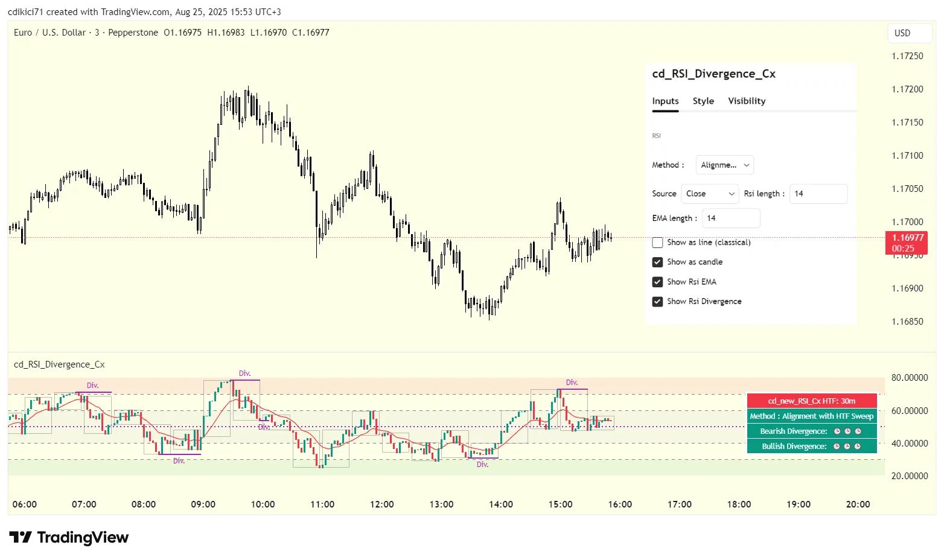
Task: Click cd_RSI_Divergence_Cx label in indicator pane
Action: tap(59, 364)
